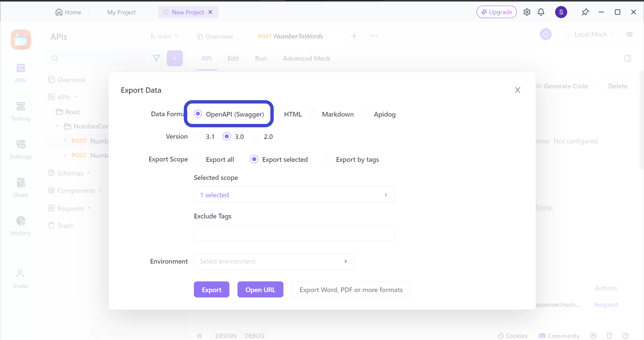
Task: Click the search magnifier icon
Action: pyautogui.click(x=55, y=58)
